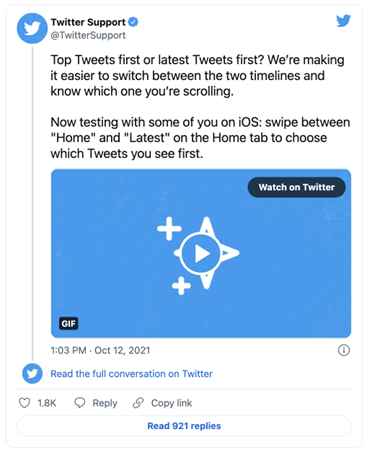
Task: Open the tweet info circle icon
Action: click(x=344, y=350)
